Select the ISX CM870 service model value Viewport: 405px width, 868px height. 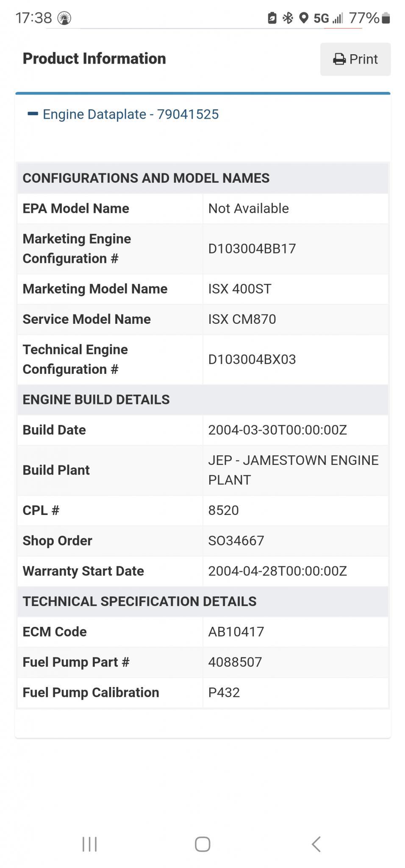[242, 319]
